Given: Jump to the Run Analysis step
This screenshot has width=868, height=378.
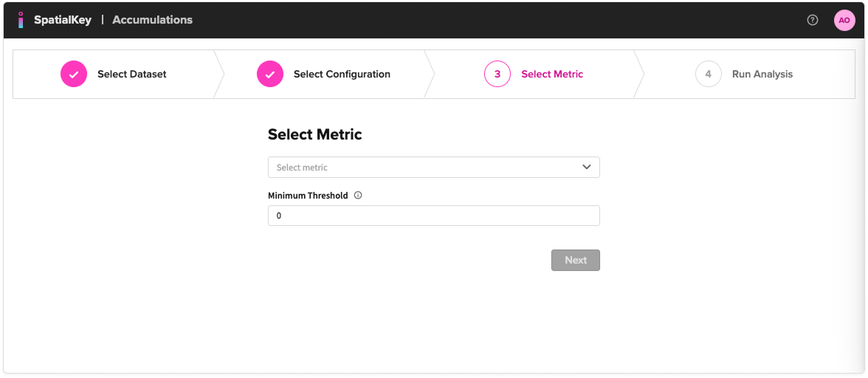Looking at the screenshot, I should (762, 74).
